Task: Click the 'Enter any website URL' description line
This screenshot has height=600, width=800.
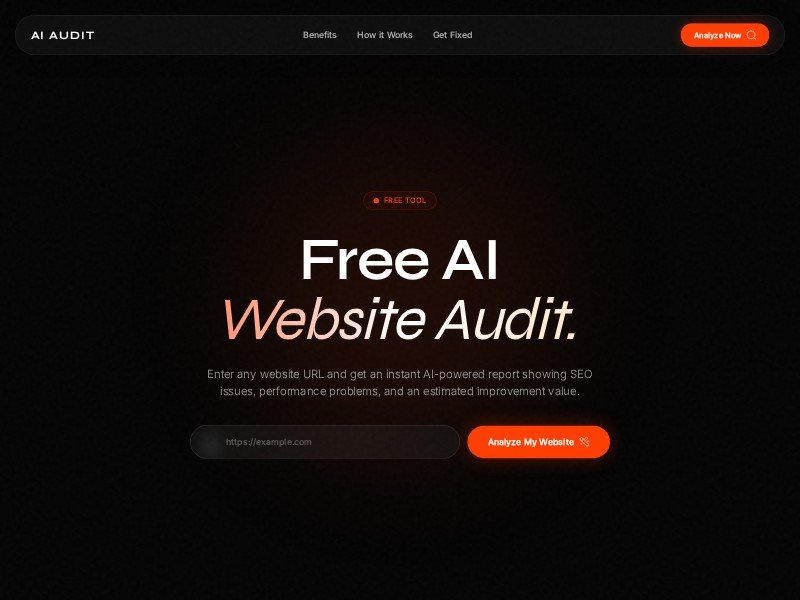Action: pyautogui.click(x=399, y=374)
